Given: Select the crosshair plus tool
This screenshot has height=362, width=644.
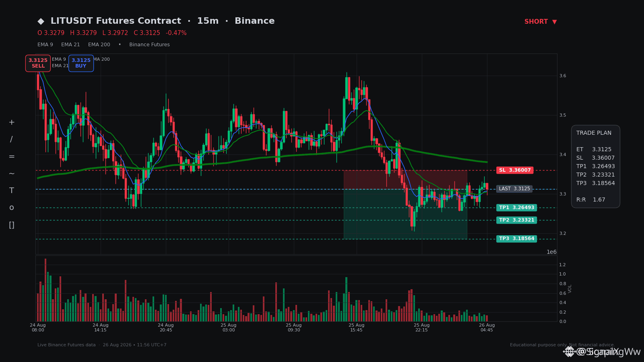Looking at the screenshot, I should click(12, 122).
